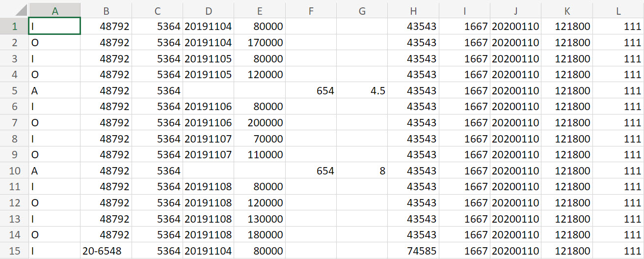Click empty cell E10

(260, 171)
